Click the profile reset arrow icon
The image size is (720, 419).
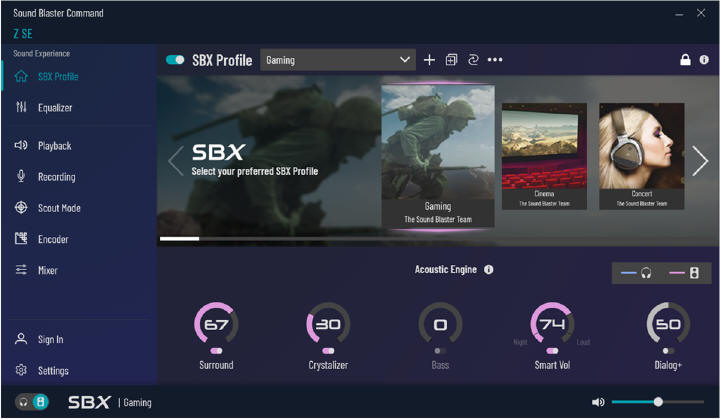[x=473, y=60]
